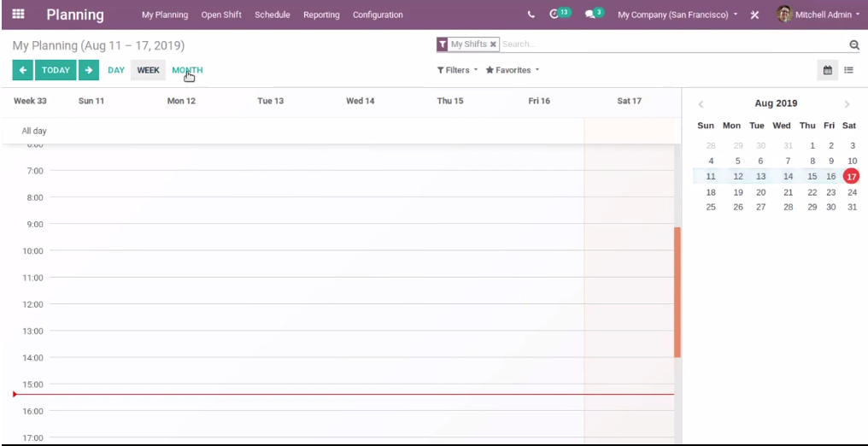Click the search magnifier icon
Image resolution: width=868 pixels, height=446 pixels.
tap(853, 44)
